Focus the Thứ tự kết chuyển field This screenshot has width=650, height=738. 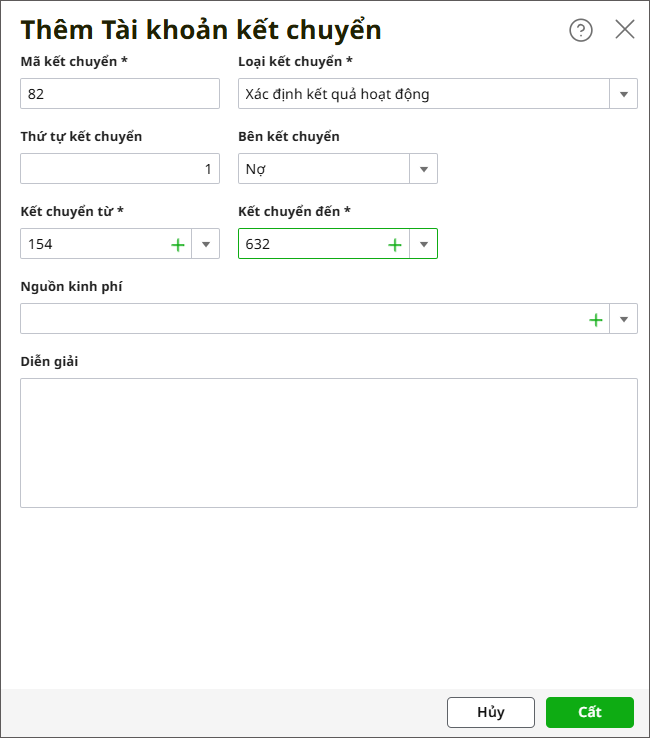coord(119,169)
